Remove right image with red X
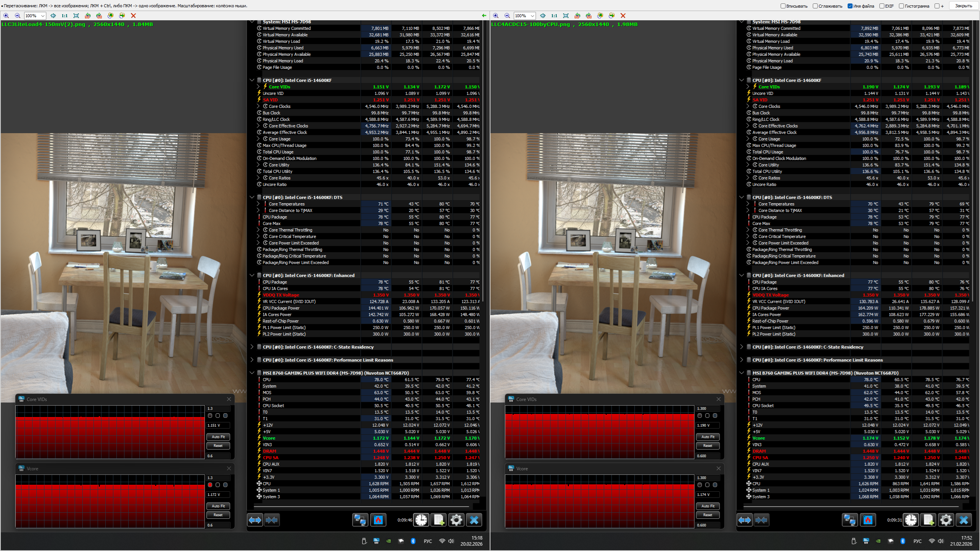The image size is (980, 551). [623, 16]
